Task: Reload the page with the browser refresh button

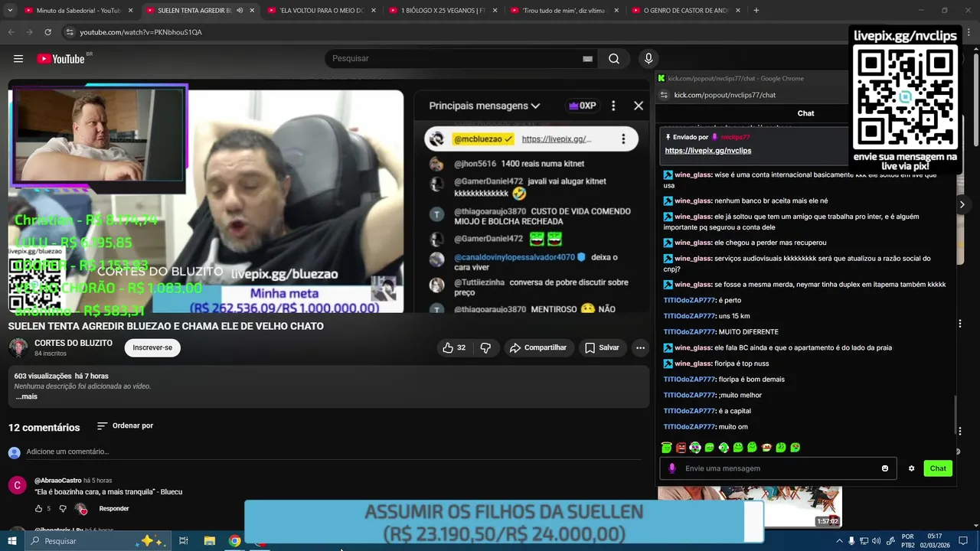Action: tap(47, 32)
